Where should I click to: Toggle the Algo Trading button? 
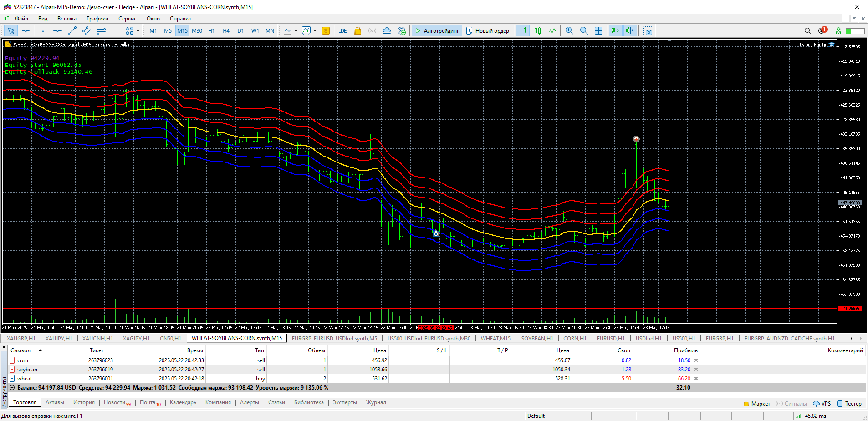437,31
